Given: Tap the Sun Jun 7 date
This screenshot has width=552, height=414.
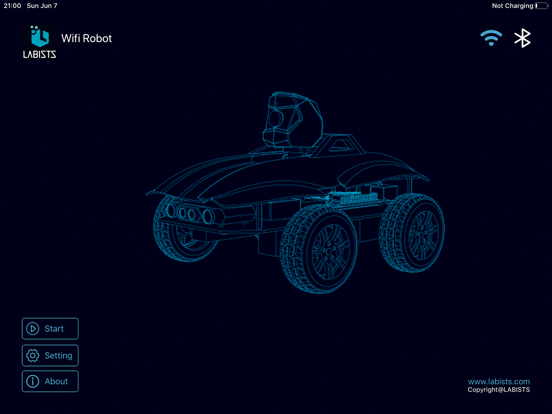Looking at the screenshot, I should (42, 6).
